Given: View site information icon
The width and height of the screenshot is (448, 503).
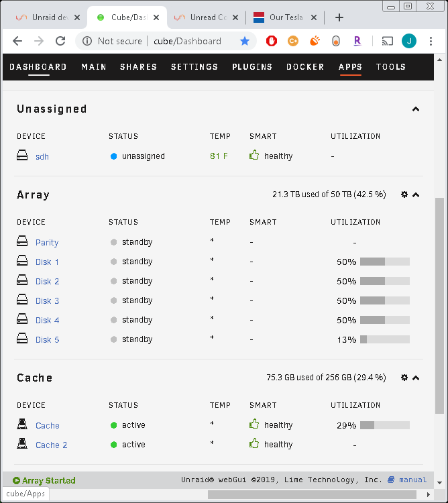Looking at the screenshot, I should point(87,41).
